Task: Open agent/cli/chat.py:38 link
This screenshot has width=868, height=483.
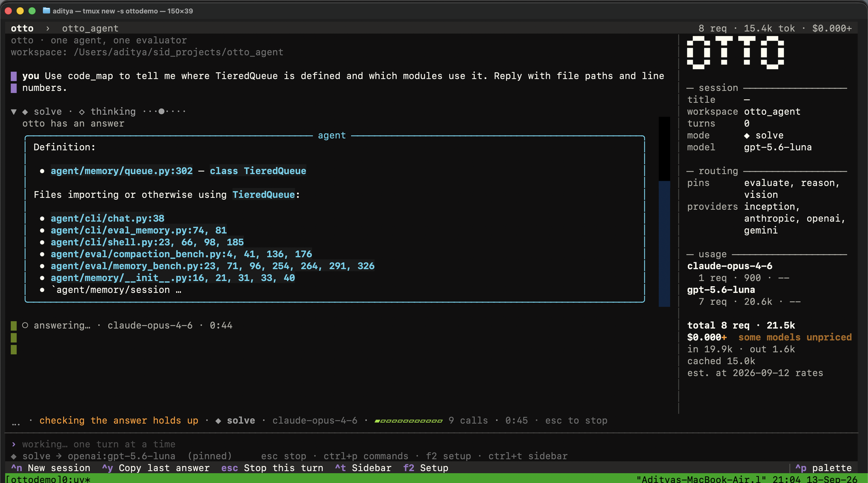Action: (107, 219)
